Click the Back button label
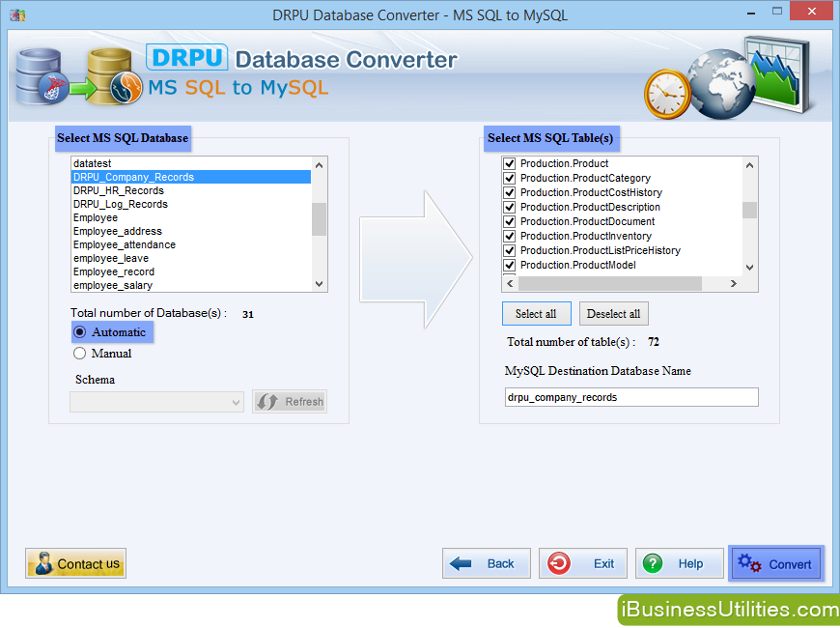This screenshot has height=628, width=840. pyautogui.click(x=501, y=563)
